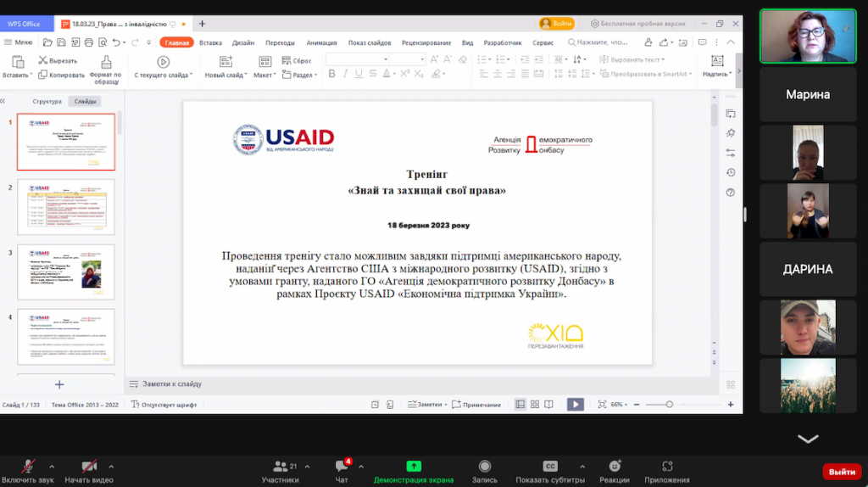This screenshot has width=868, height=487.
Task: Open Показ слайдов tab
Action: click(x=370, y=42)
